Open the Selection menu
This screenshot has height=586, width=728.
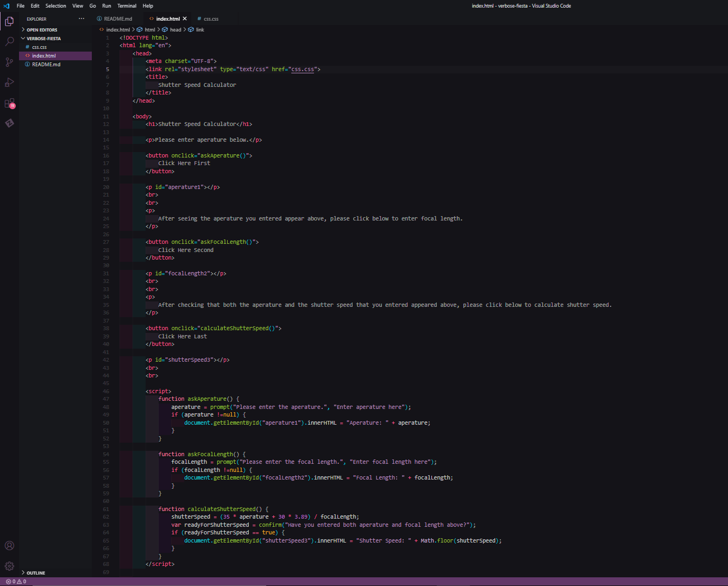55,6
